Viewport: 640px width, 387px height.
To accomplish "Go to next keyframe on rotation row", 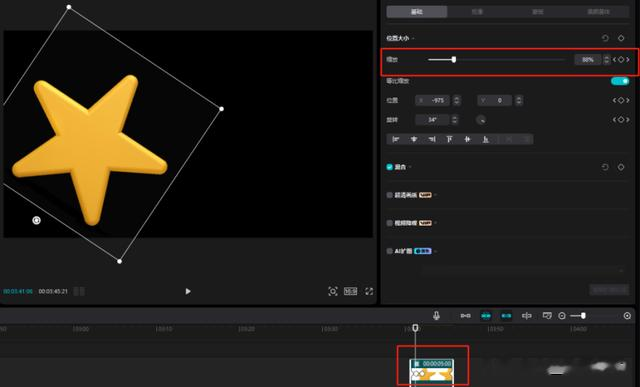I will tap(628, 120).
